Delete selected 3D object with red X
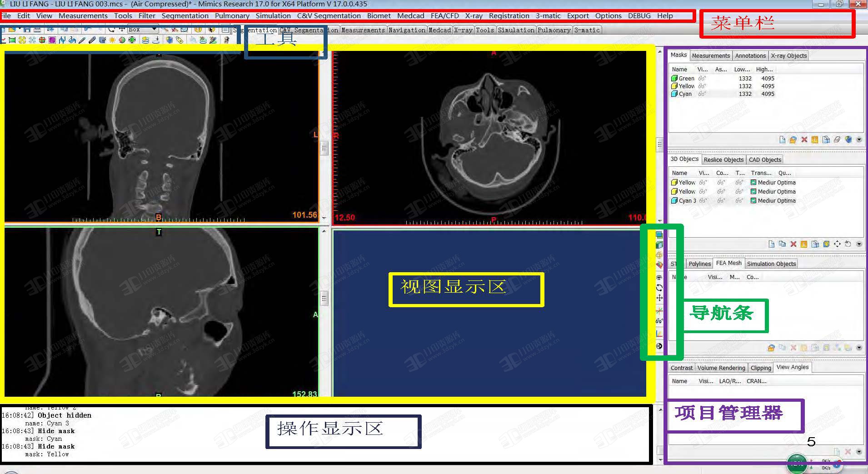Viewport: 868px width, 474px height. [793, 244]
